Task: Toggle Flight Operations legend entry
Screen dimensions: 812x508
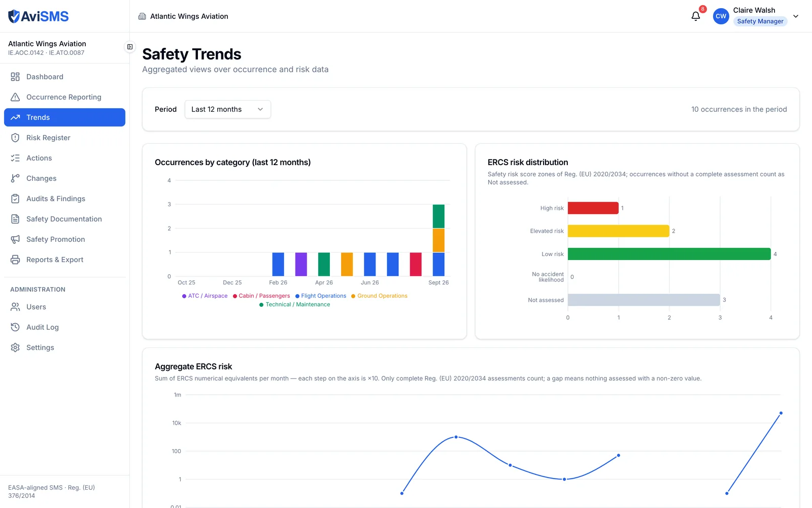Action: point(321,296)
